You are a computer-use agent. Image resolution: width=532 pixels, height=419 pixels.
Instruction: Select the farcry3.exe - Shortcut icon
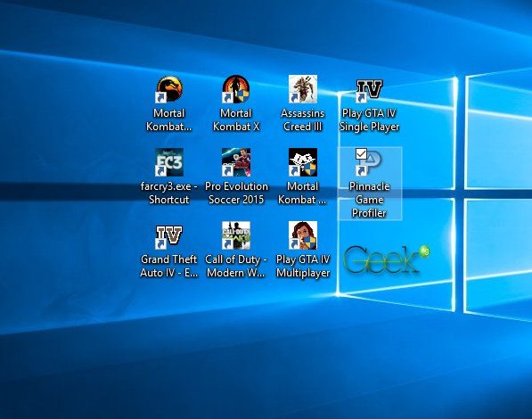(x=169, y=162)
